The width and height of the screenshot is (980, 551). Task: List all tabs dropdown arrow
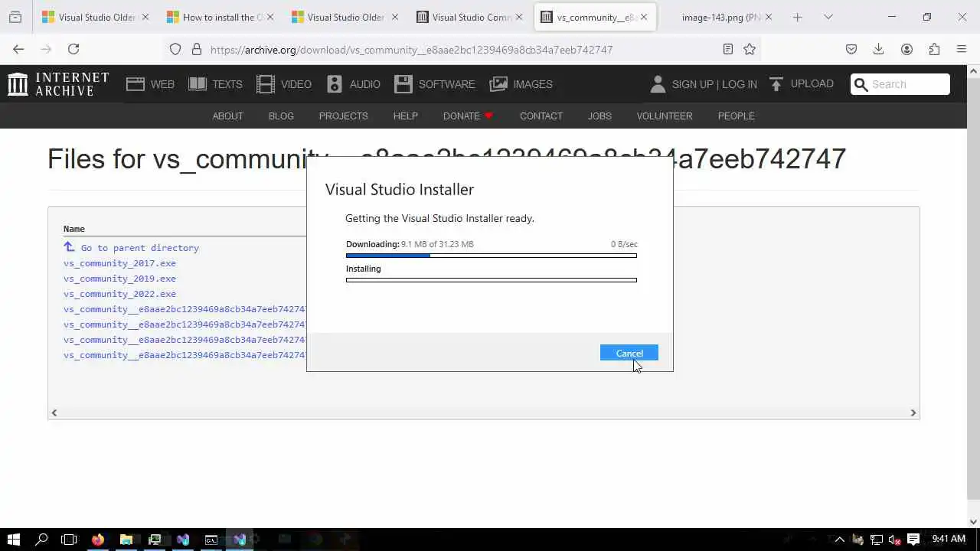coord(828,17)
